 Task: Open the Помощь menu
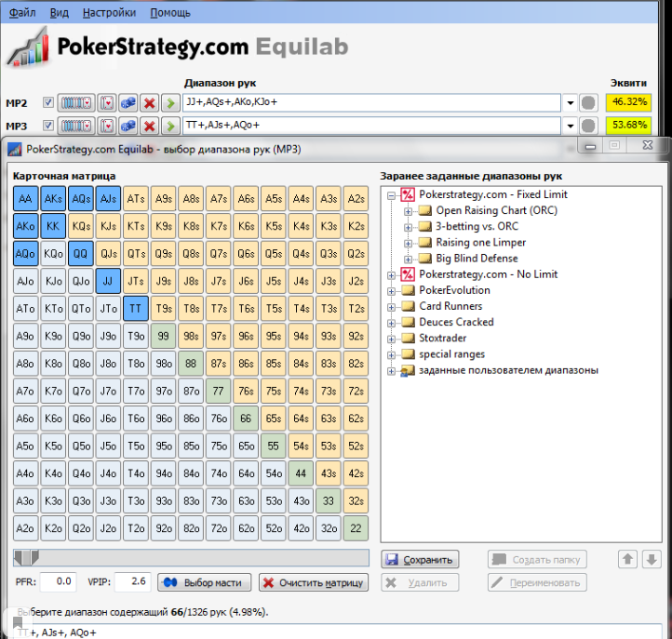click(170, 13)
